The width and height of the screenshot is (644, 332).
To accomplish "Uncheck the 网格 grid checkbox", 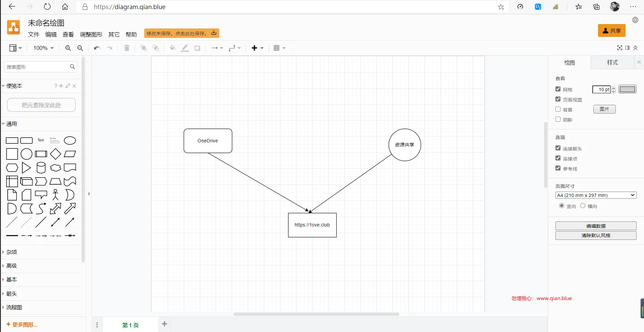I will 558,89.
